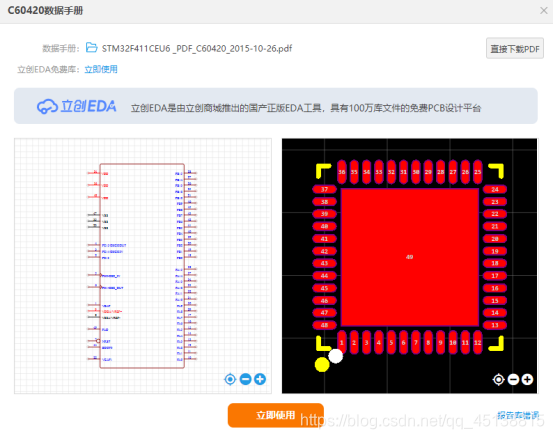Select footprint pad 42
This screenshot has width=554, height=439.
pyautogui.click(x=324, y=251)
